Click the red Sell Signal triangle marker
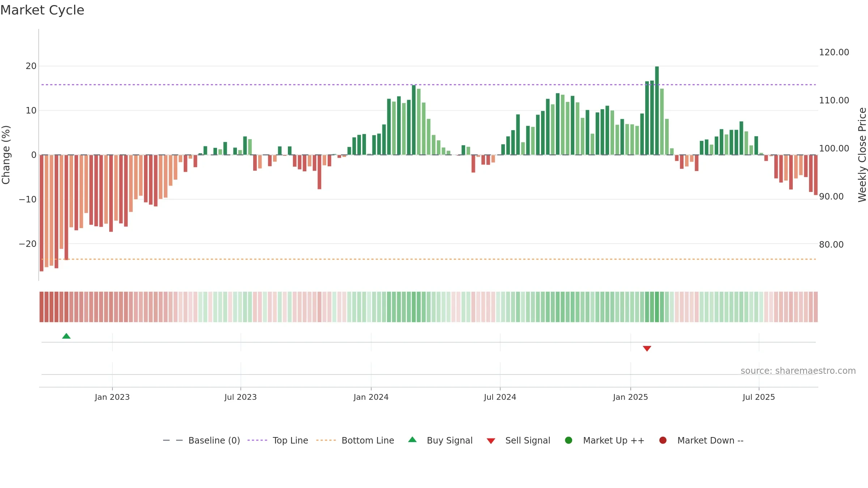The width and height of the screenshot is (868, 488). pyautogui.click(x=647, y=348)
